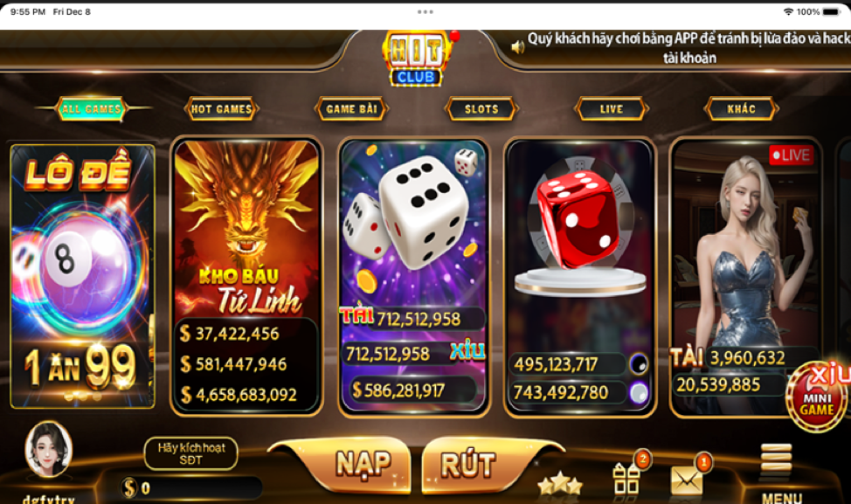Screen dimensions: 851x504
Task: Open the KHÁC category tab
Action: (x=742, y=109)
